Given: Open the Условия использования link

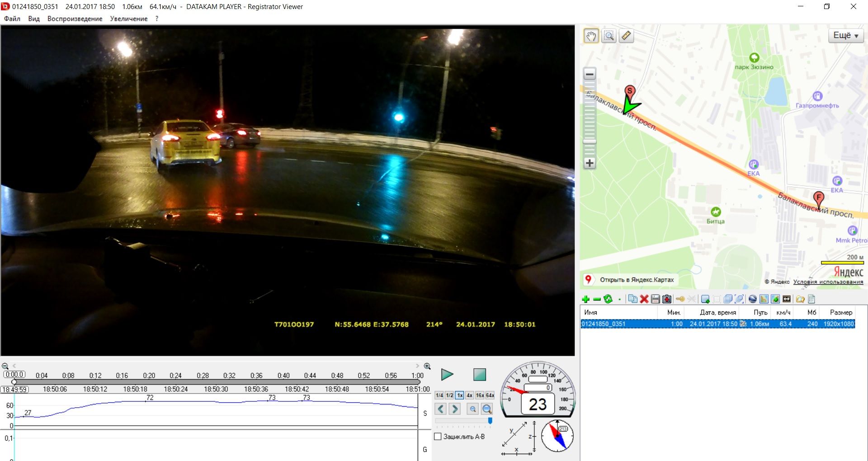Looking at the screenshot, I should point(828,282).
